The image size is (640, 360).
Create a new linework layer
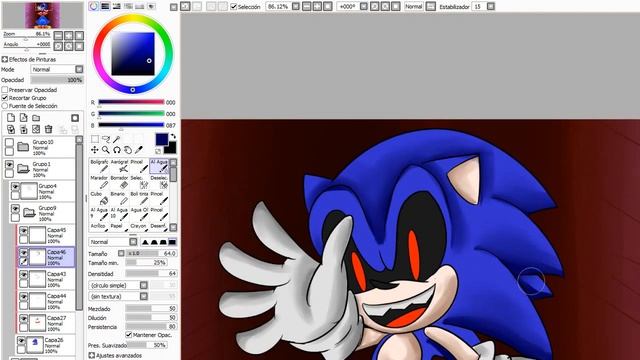click(x=24, y=118)
